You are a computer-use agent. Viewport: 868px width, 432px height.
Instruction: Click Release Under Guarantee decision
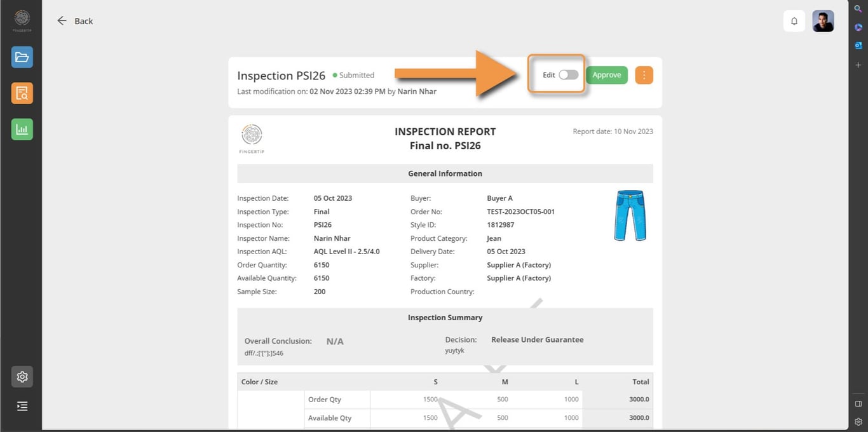click(538, 340)
